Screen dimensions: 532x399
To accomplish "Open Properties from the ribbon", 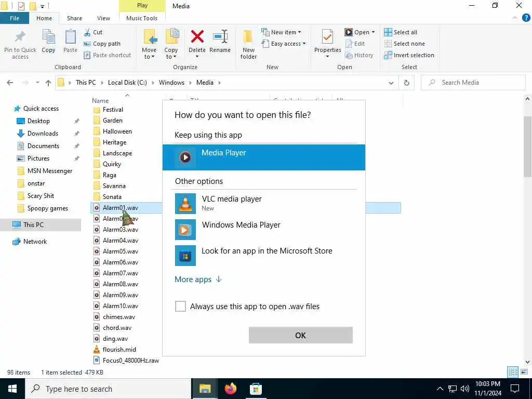I will point(327,43).
